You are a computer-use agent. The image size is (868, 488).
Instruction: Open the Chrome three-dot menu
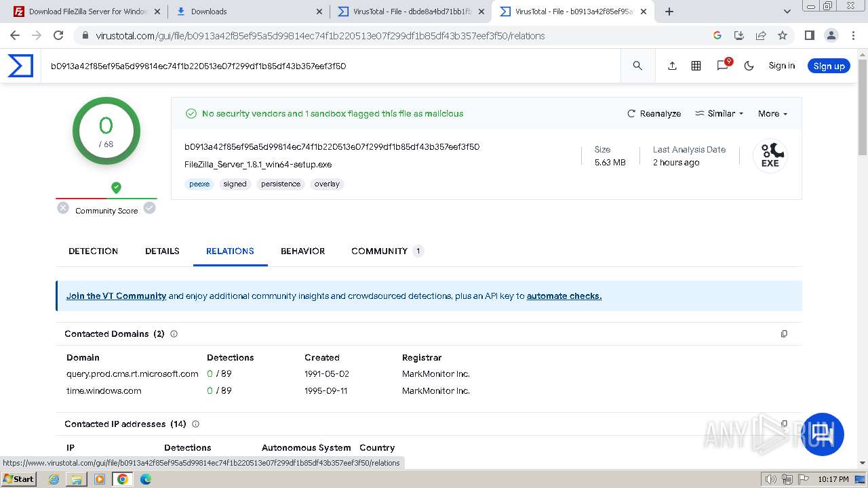click(x=852, y=35)
